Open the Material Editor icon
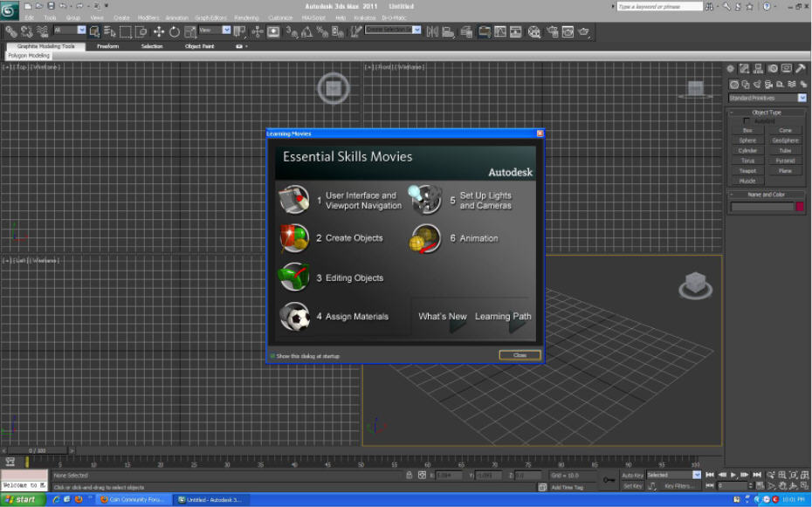This screenshot has width=812, height=507. tap(533, 32)
